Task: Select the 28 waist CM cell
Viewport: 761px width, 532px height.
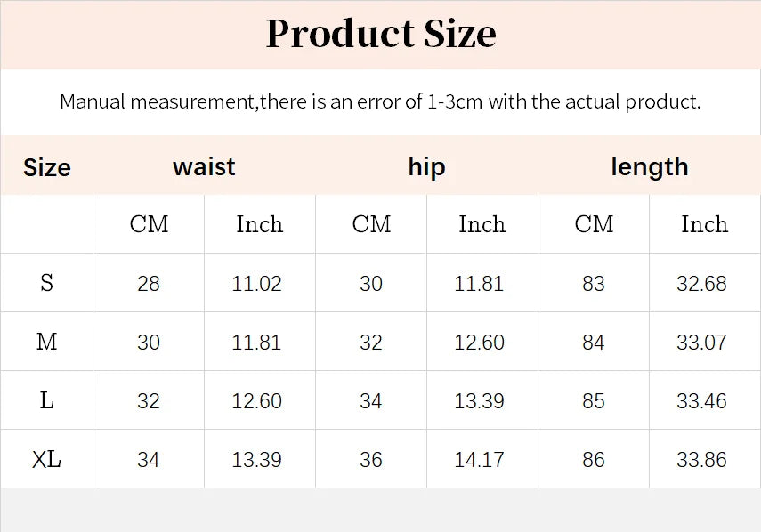Action: [149, 284]
